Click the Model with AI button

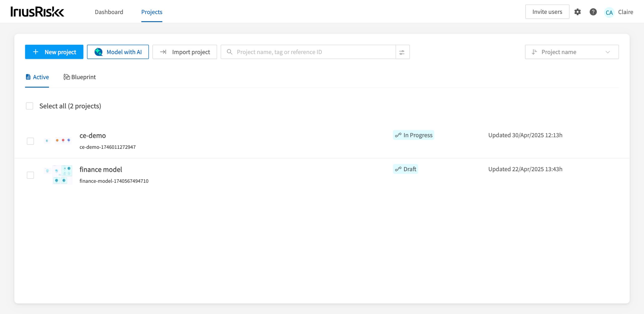coord(118,52)
